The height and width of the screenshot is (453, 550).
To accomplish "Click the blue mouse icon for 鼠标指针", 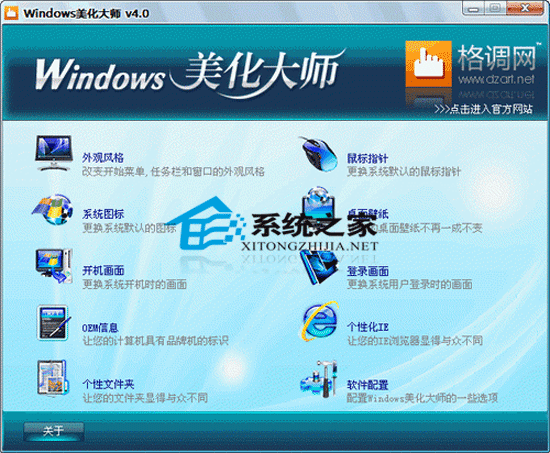I will (x=319, y=154).
